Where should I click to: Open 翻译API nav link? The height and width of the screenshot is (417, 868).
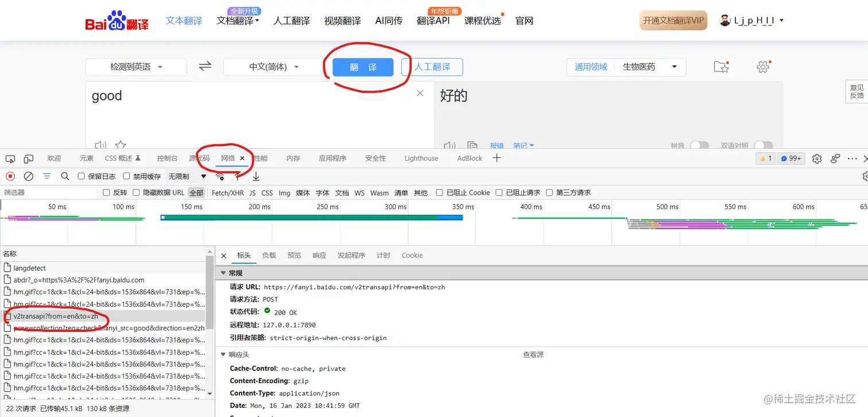coord(433,21)
